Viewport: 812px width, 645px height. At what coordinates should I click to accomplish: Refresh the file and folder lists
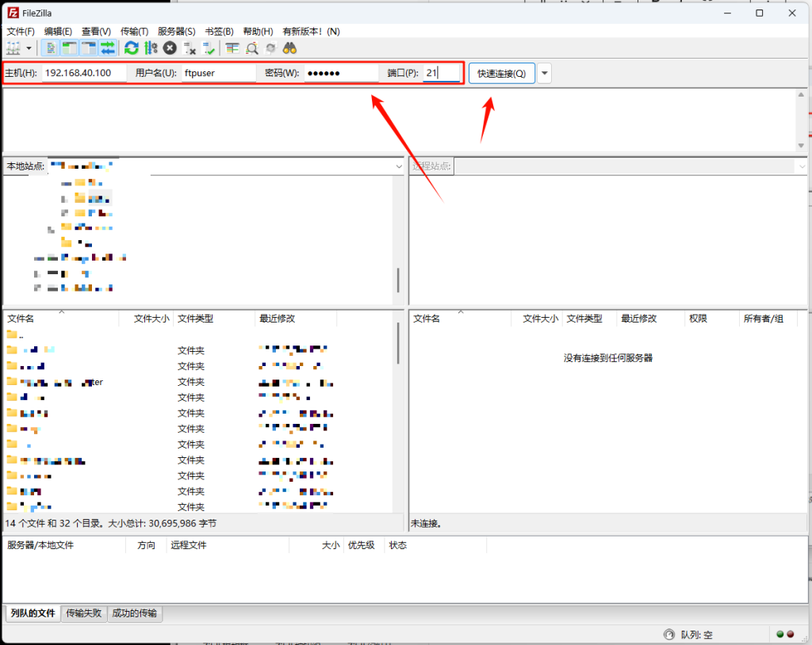(131, 48)
